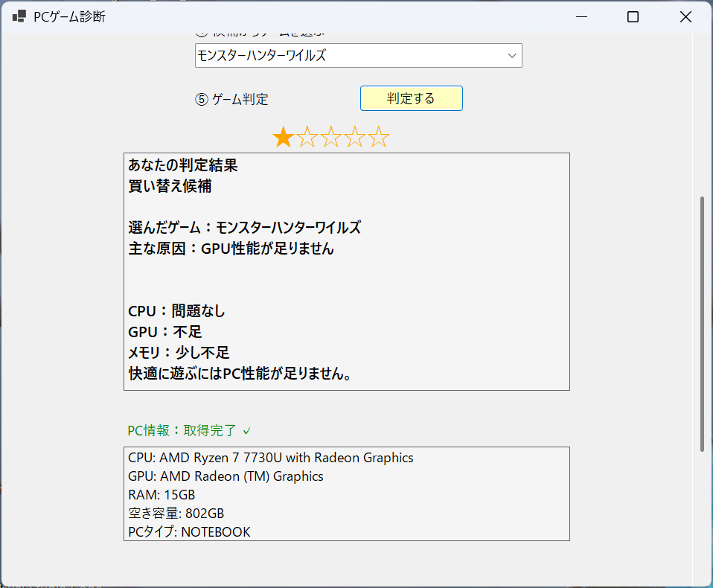Click the 空き容量: 802GB line
The height and width of the screenshot is (588, 713).
[x=176, y=514]
